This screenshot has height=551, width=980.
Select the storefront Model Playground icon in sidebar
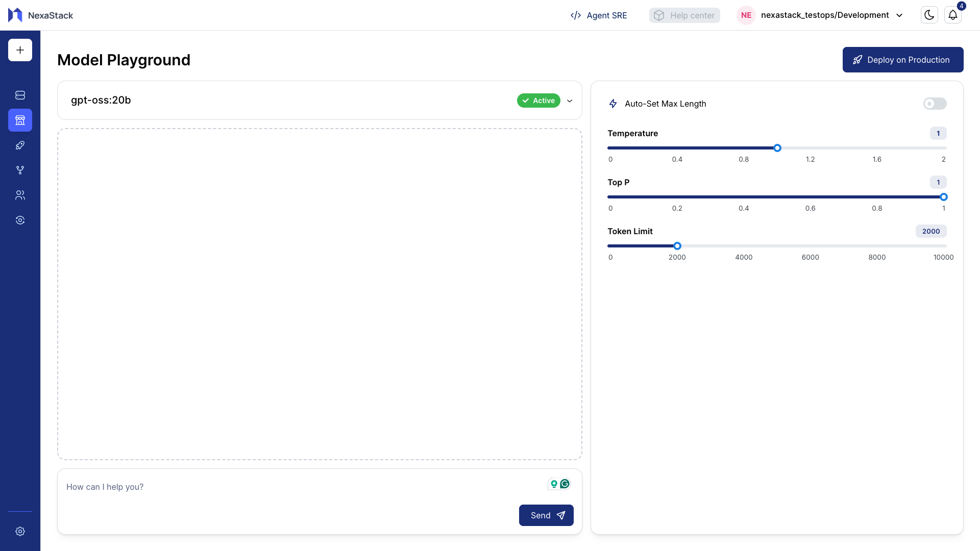20,120
